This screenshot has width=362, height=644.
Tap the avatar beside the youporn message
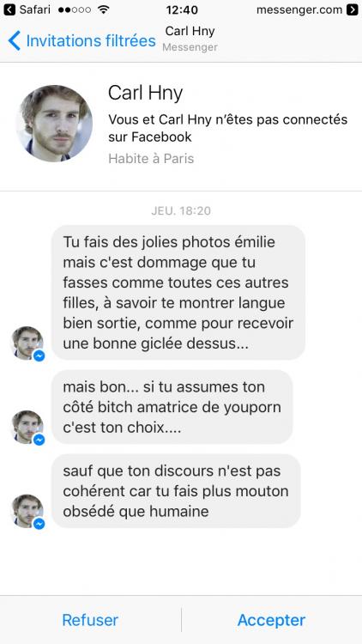[27, 427]
